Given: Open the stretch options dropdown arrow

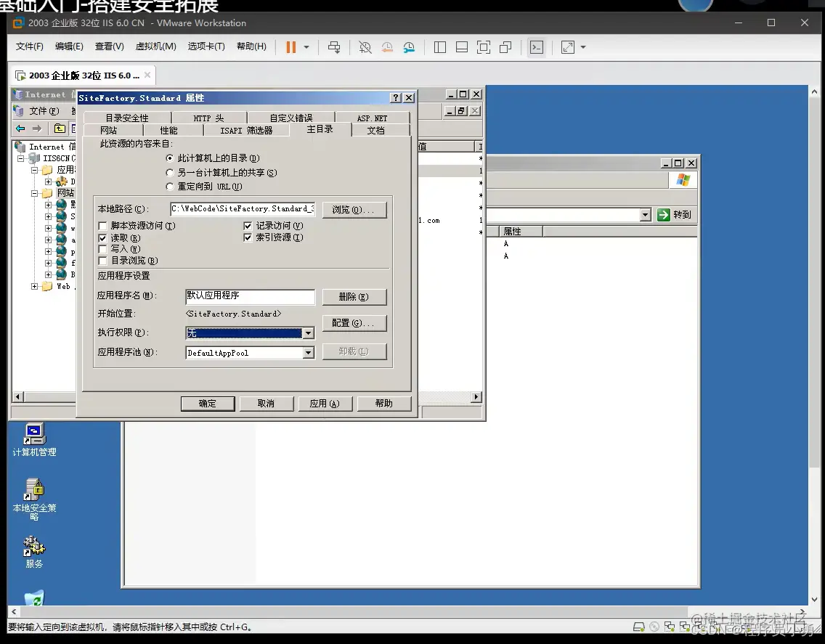Looking at the screenshot, I should click(x=583, y=47).
